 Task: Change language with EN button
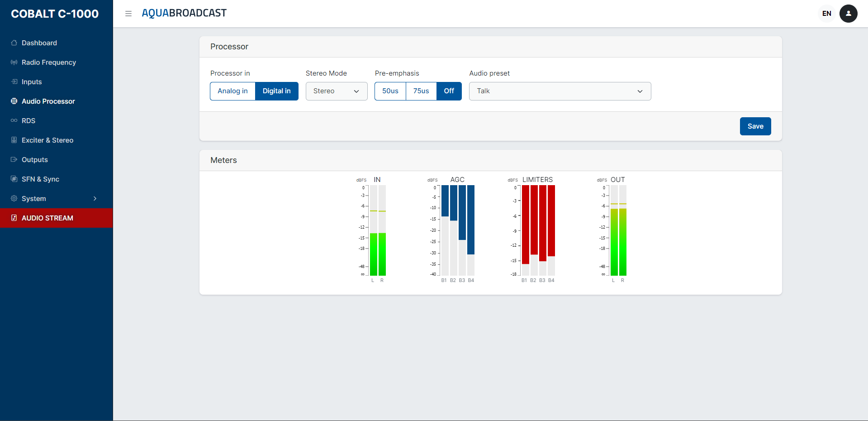826,14
